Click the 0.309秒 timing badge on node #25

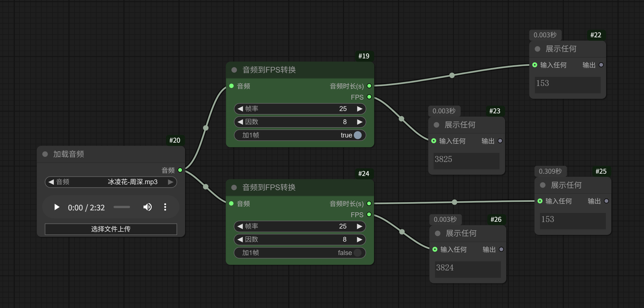pyautogui.click(x=550, y=171)
